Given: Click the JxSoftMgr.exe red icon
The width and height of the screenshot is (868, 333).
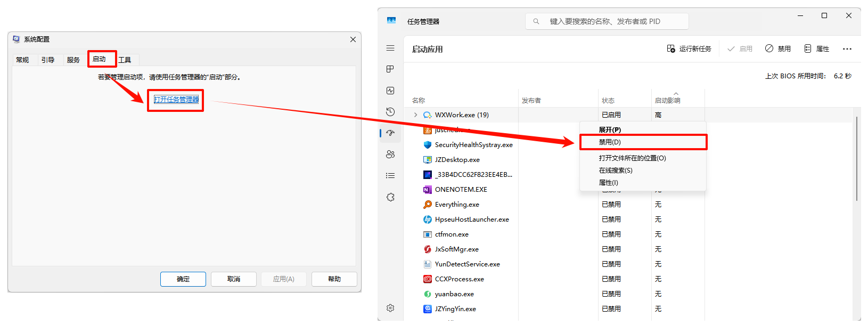Looking at the screenshot, I should tap(427, 249).
